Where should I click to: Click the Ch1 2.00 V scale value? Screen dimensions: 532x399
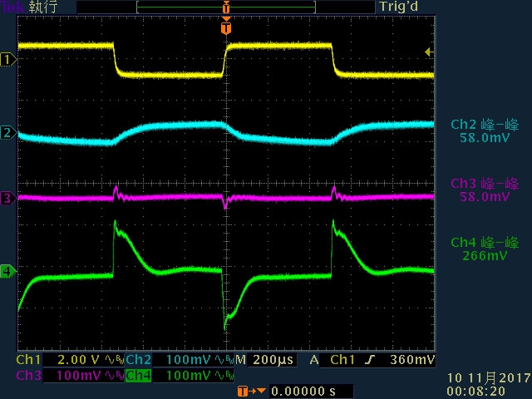[78, 360]
